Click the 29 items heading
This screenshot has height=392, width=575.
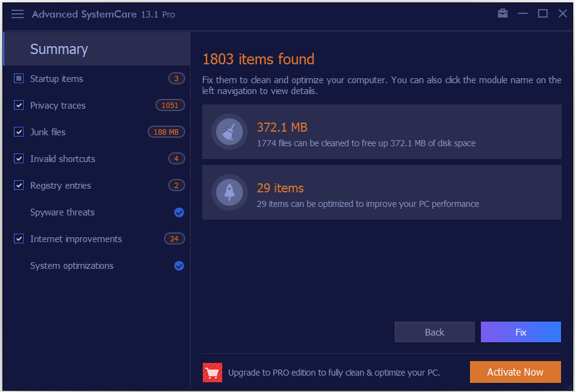point(280,188)
